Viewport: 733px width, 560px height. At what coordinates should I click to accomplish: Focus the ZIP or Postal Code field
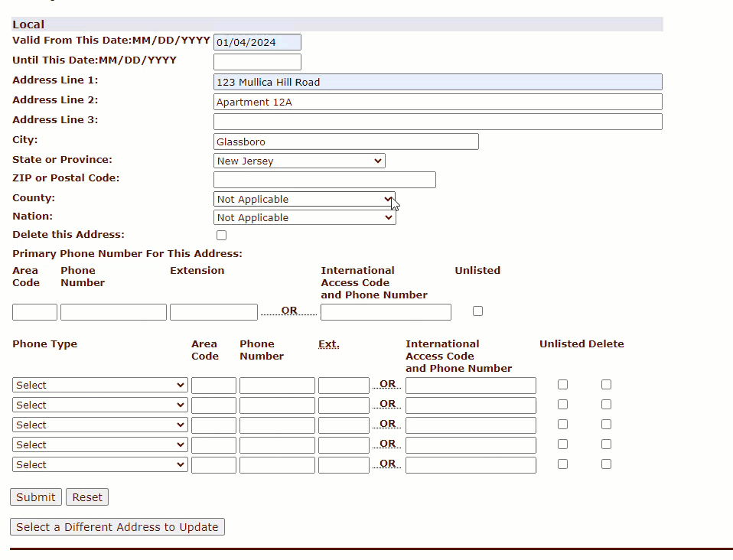point(324,180)
